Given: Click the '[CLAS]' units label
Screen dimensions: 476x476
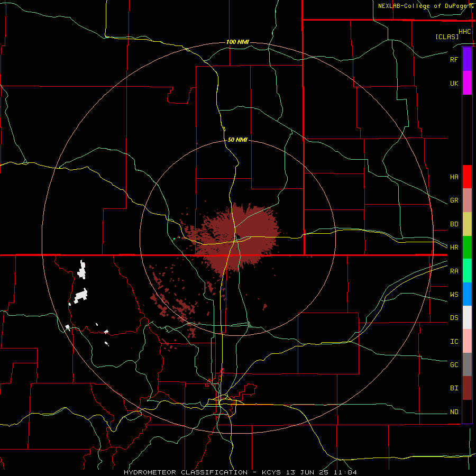Looking at the screenshot, I should pos(447,37).
